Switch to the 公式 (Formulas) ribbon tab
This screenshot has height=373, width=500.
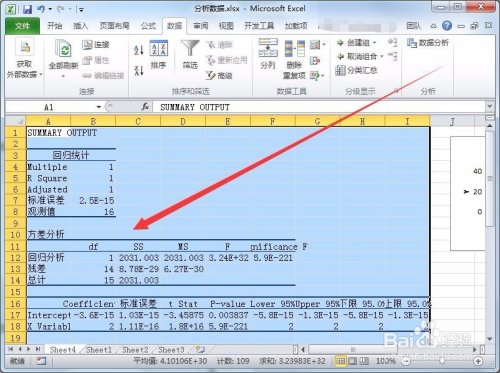point(148,26)
